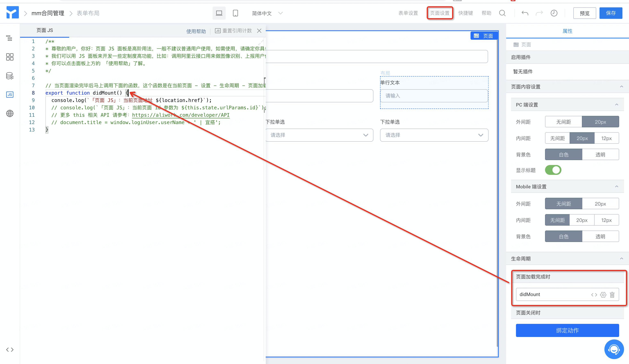Select the 属性 tab
Screen dimensions: 629x364
[x=567, y=31]
